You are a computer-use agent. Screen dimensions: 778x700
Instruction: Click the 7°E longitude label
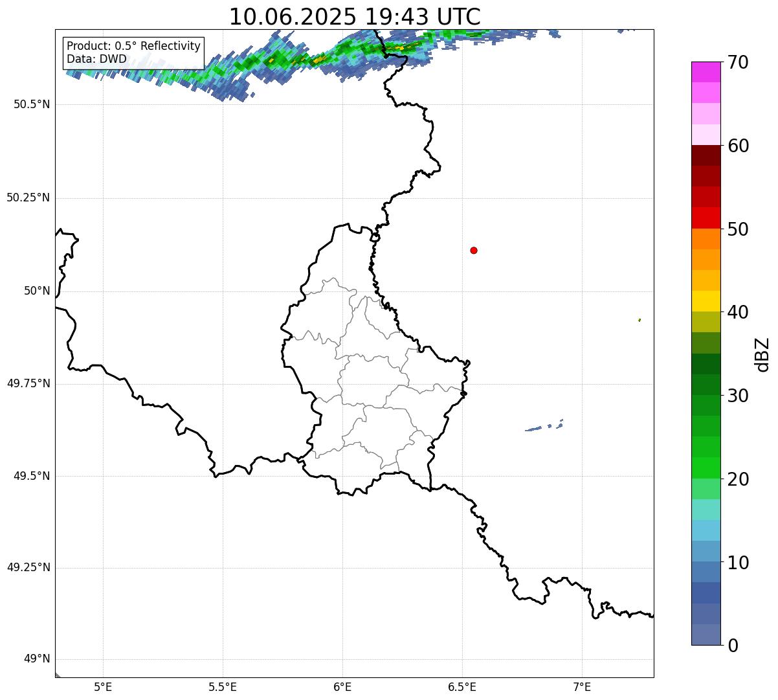[582, 686]
